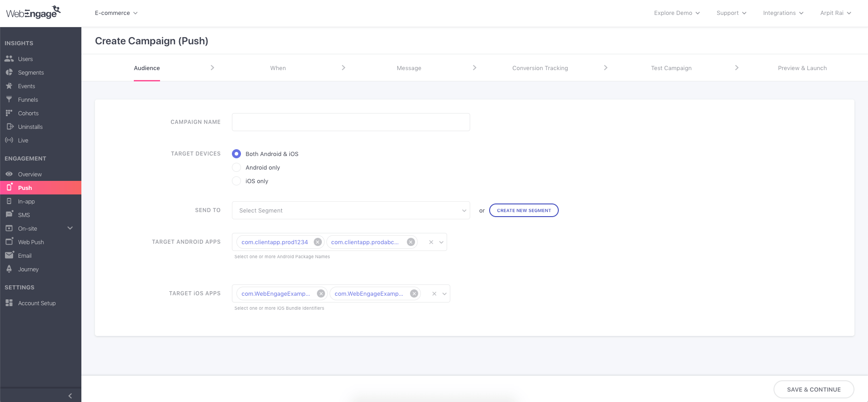Remove second com.WebEngageExamp iOS app tag

coord(414,293)
